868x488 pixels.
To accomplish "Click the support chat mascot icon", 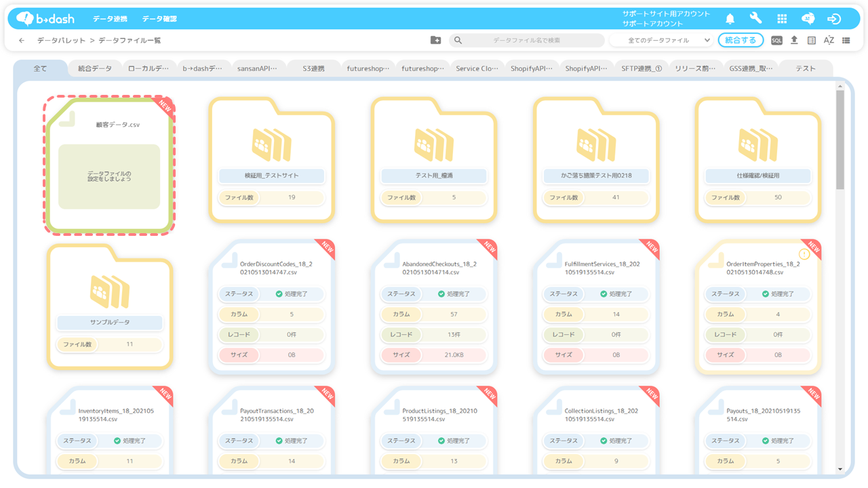I will 808,19.
